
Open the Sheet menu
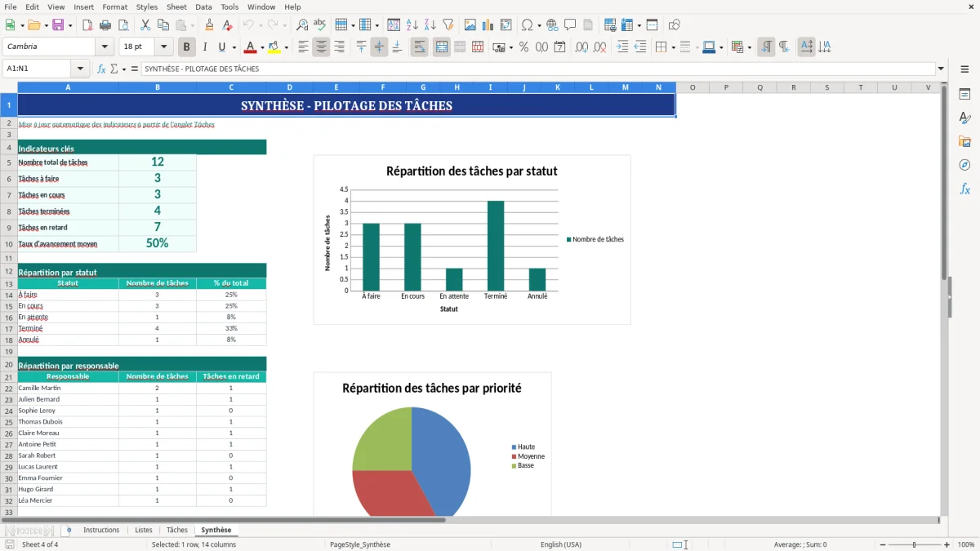coord(176,7)
